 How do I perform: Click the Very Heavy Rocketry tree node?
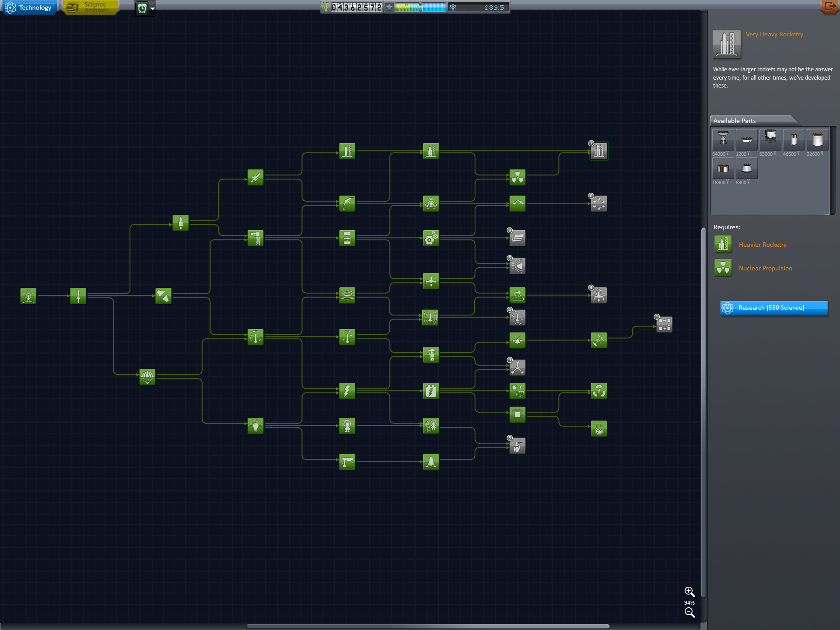(x=598, y=151)
